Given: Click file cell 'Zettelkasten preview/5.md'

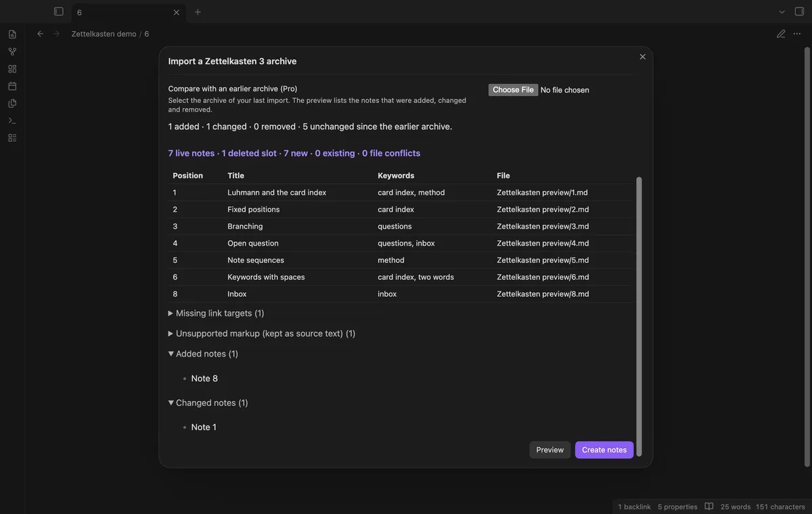Looking at the screenshot, I should 543,260.
